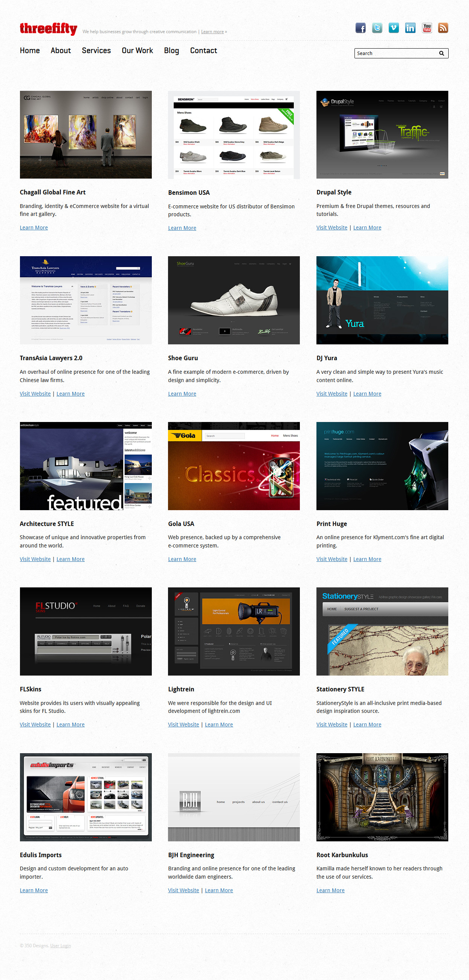Open the Drupal Style thumbnail
The height and width of the screenshot is (980, 469).
click(382, 135)
